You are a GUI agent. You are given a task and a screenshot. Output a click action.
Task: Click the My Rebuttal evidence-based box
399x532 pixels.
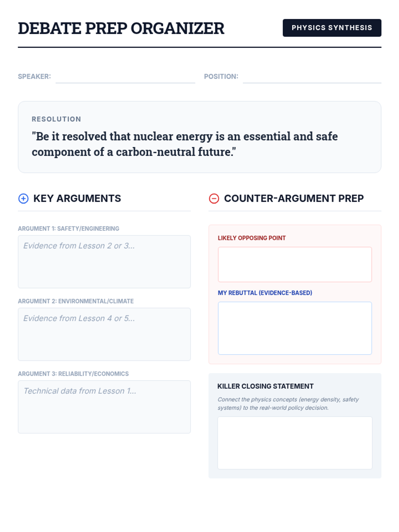click(295, 328)
